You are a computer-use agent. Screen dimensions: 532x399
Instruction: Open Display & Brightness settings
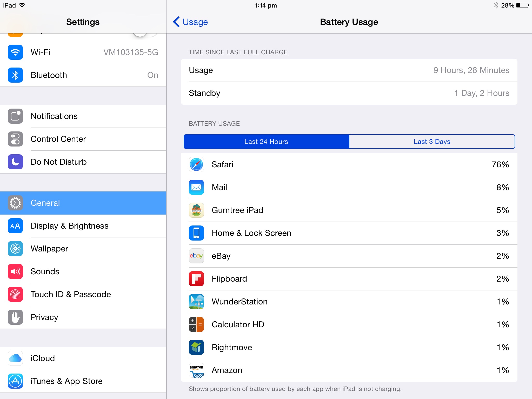click(83, 226)
